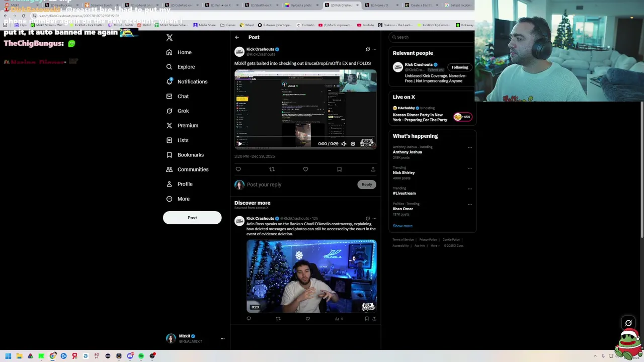Screen dimensions: 644x362
Task: Bookmark the main post
Action: [339, 169]
